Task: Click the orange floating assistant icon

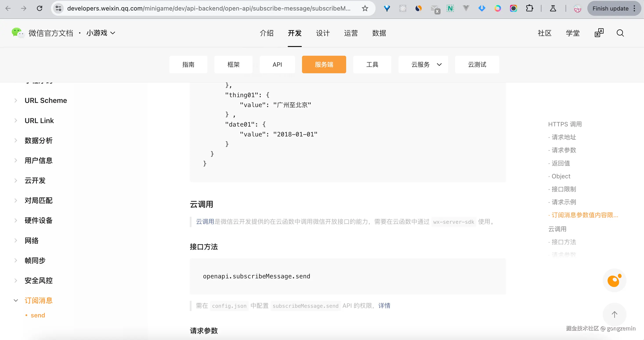Action: coord(614,280)
